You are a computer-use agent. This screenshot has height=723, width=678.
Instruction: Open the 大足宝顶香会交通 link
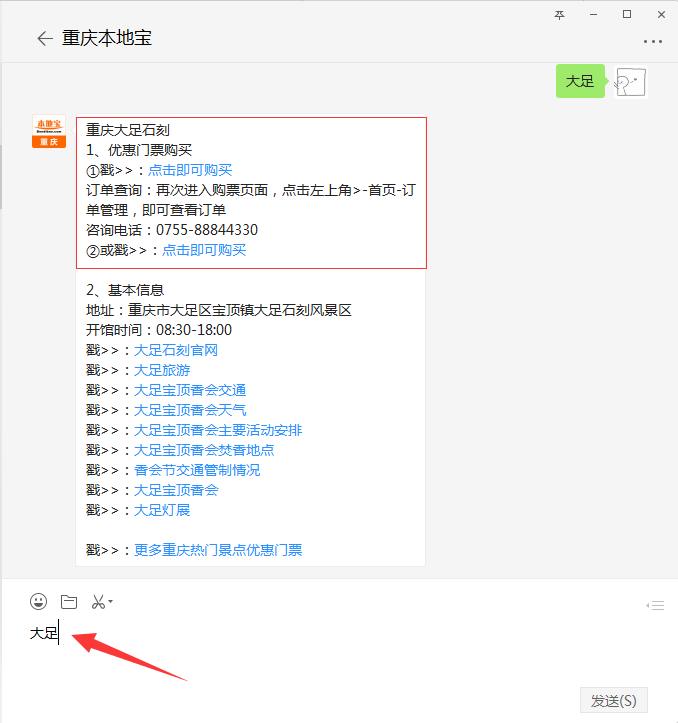tap(190, 390)
